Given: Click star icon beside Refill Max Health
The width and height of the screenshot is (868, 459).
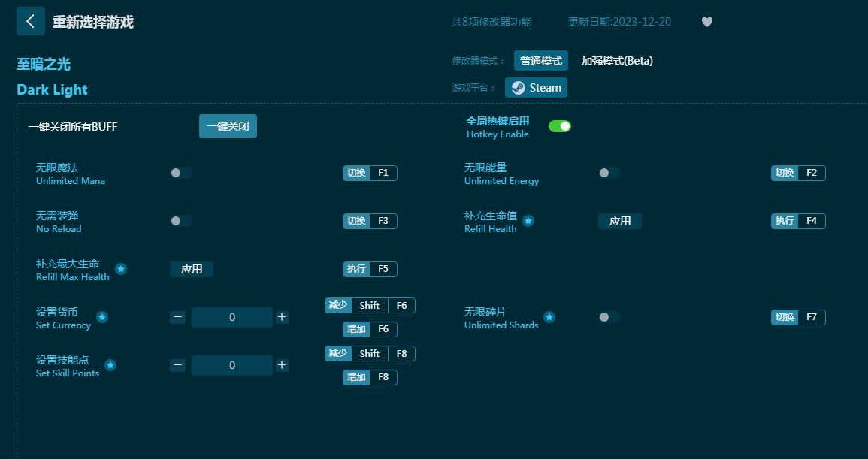Looking at the screenshot, I should point(121,269).
